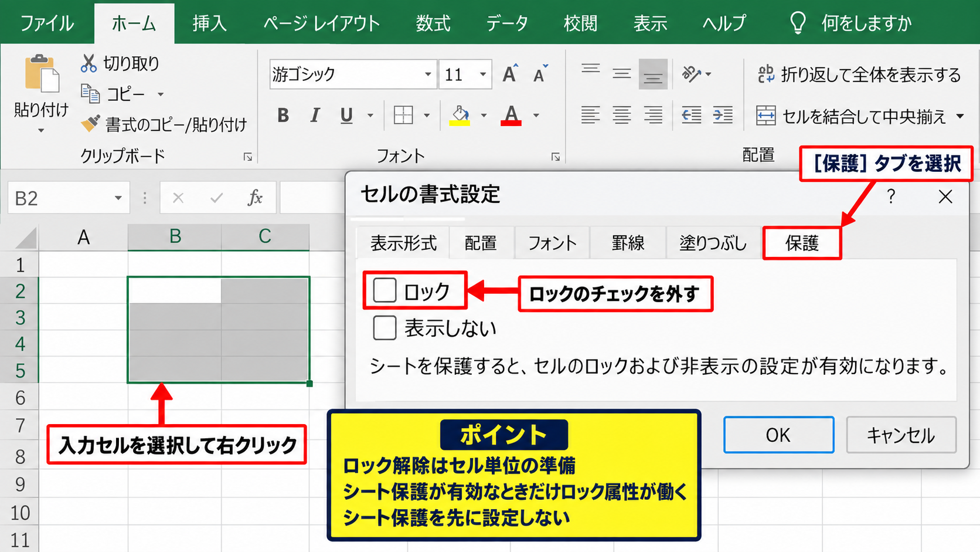This screenshot has height=552, width=980.
Task: Switch to the 挿入 (Insert) ribbon tab
Action: [x=209, y=23]
